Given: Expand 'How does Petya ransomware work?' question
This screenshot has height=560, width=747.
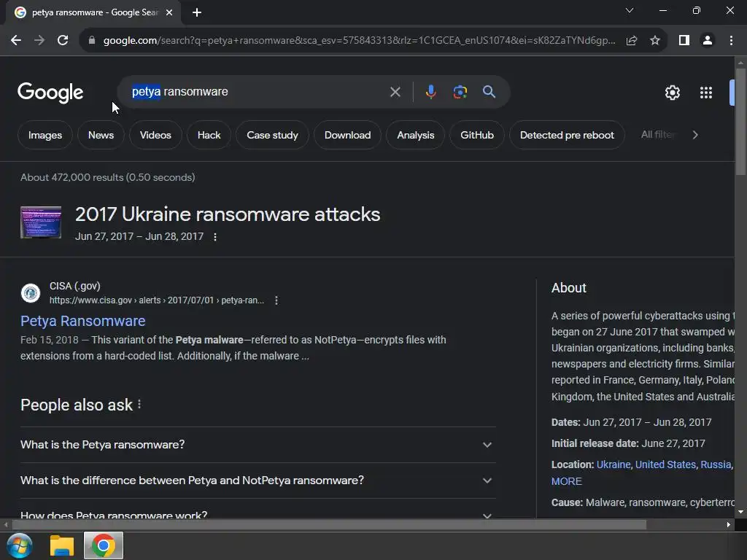Looking at the screenshot, I should pyautogui.click(x=258, y=514).
